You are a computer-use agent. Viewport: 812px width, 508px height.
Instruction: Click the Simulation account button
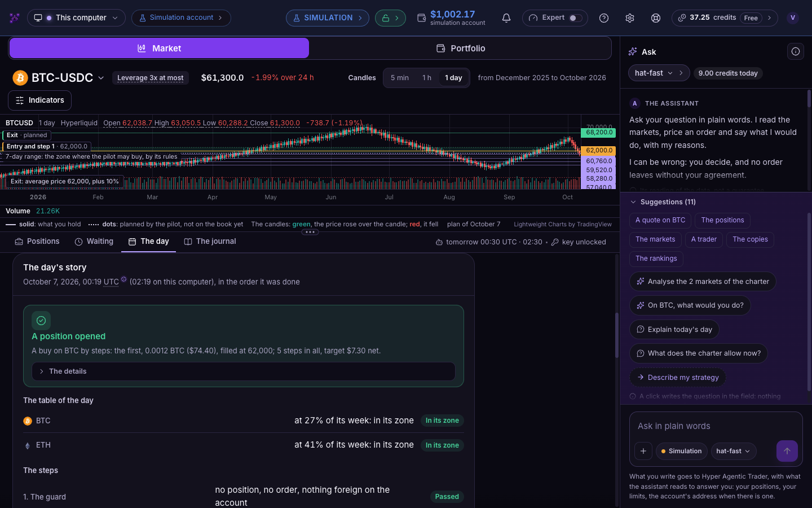(x=181, y=18)
